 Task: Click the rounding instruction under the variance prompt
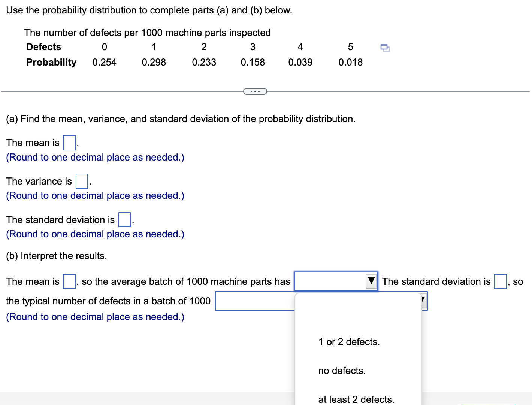(95, 195)
